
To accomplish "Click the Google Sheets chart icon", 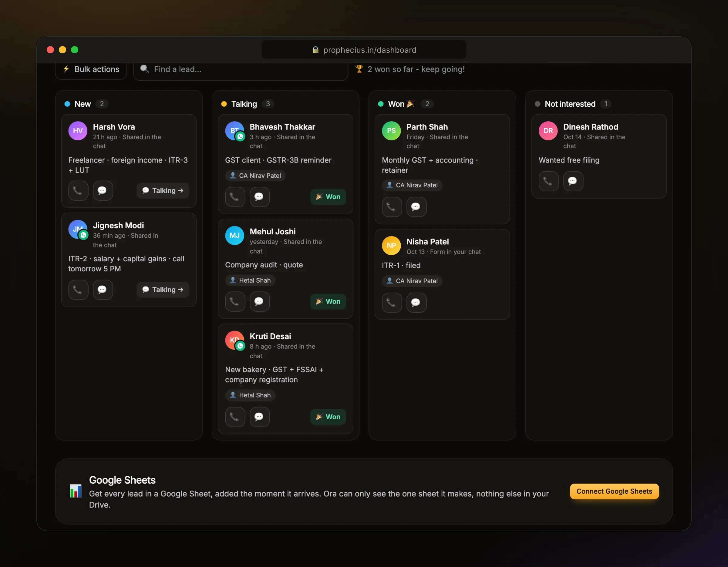I will (x=76, y=491).
